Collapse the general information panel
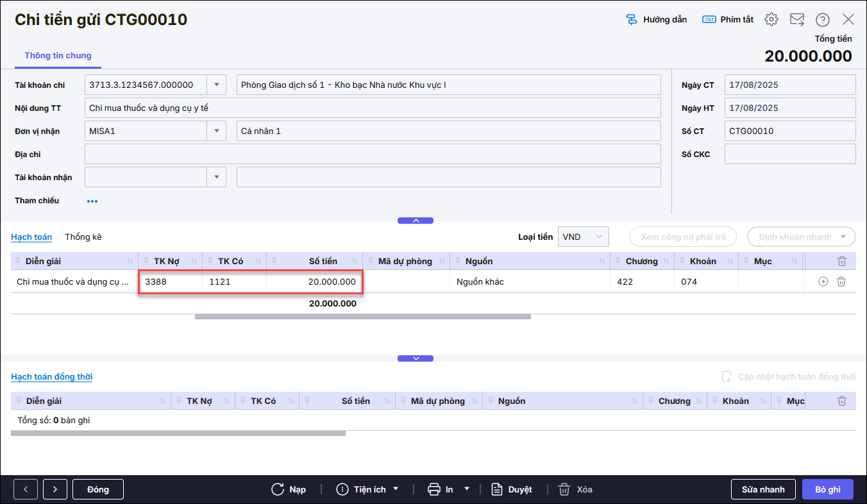Viewport: 867px width, 504px height. coord(416,221)
